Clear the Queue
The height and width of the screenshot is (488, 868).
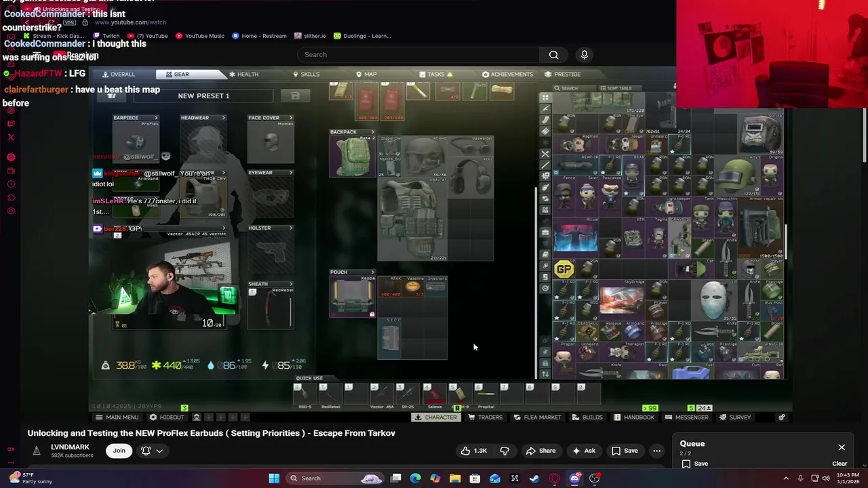840,464
